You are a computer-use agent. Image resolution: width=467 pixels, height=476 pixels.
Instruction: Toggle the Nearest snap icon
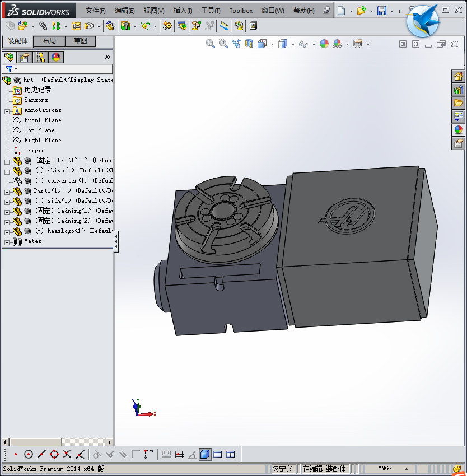80,455
